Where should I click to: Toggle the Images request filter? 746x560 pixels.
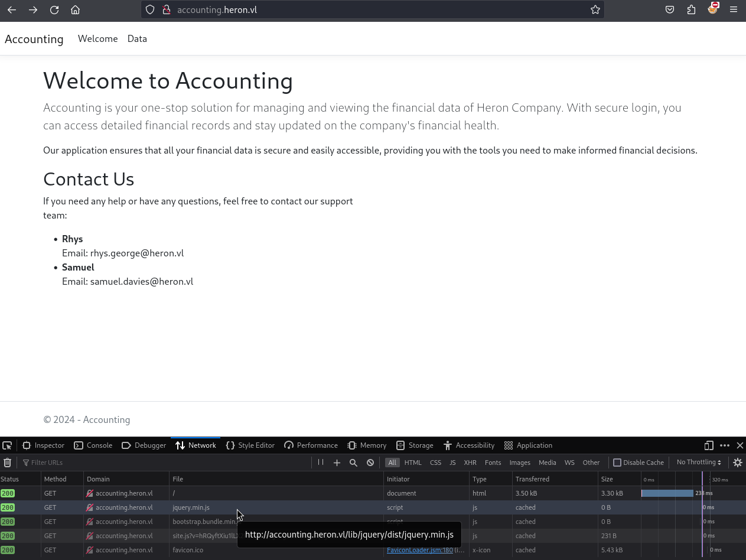pos(520,463)
